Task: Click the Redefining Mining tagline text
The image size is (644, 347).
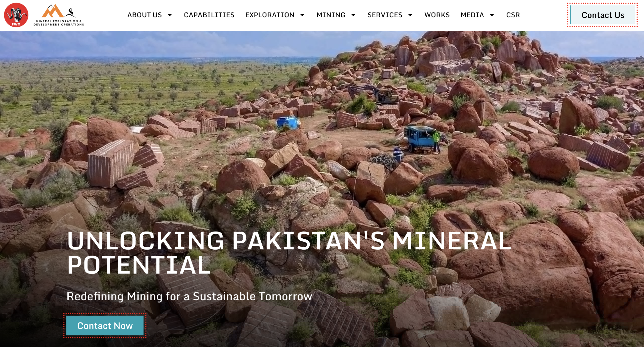Action: pyautogui.click(x=189, y=296)
